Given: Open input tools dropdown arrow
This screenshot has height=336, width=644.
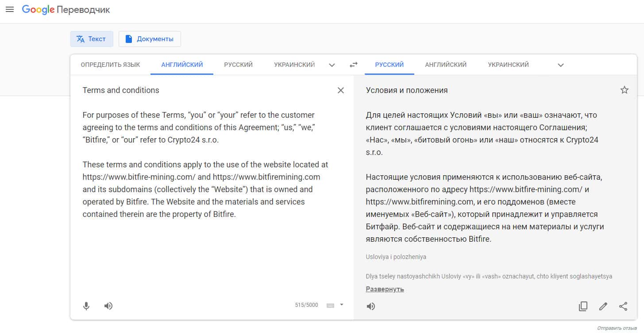Looking at the screenshot, I should [342, 305].
